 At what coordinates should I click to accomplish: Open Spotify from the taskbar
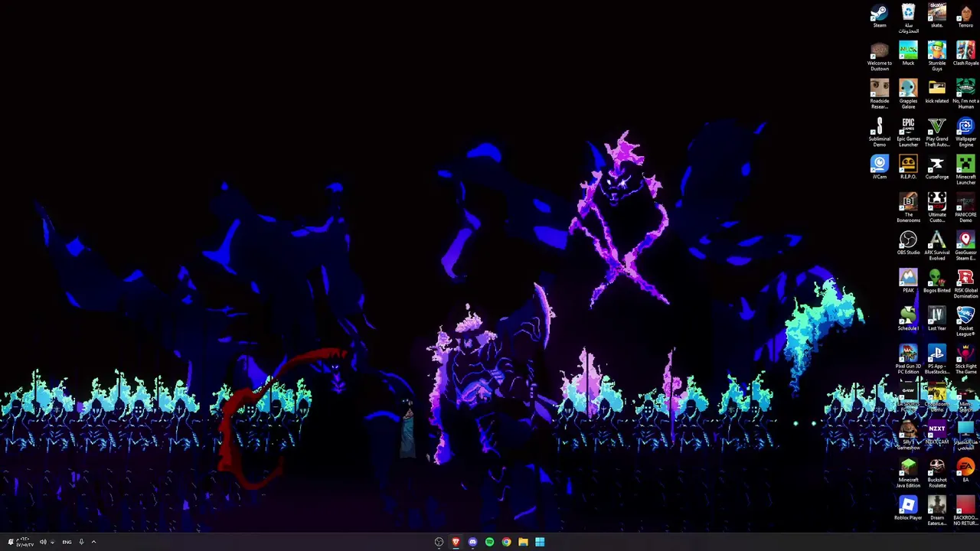[489, 542]
